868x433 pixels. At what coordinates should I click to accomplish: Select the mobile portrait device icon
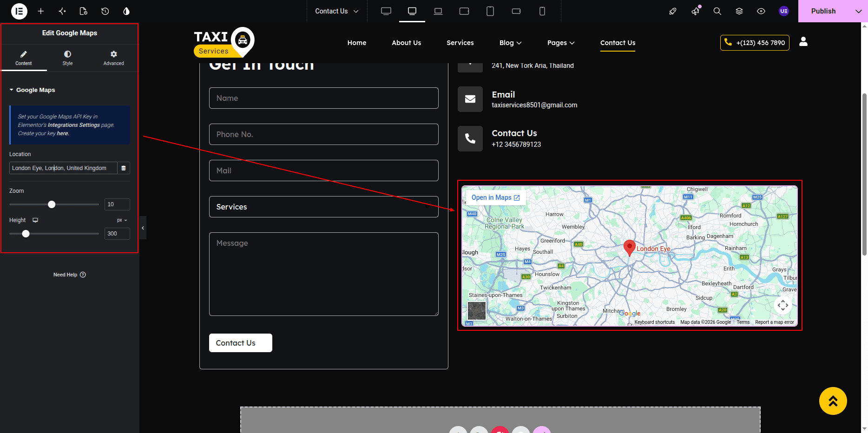[x=542, y=11]
